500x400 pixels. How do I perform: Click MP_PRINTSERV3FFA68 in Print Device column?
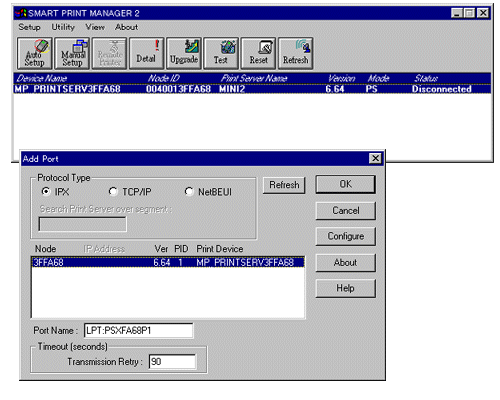click(245, 262)
